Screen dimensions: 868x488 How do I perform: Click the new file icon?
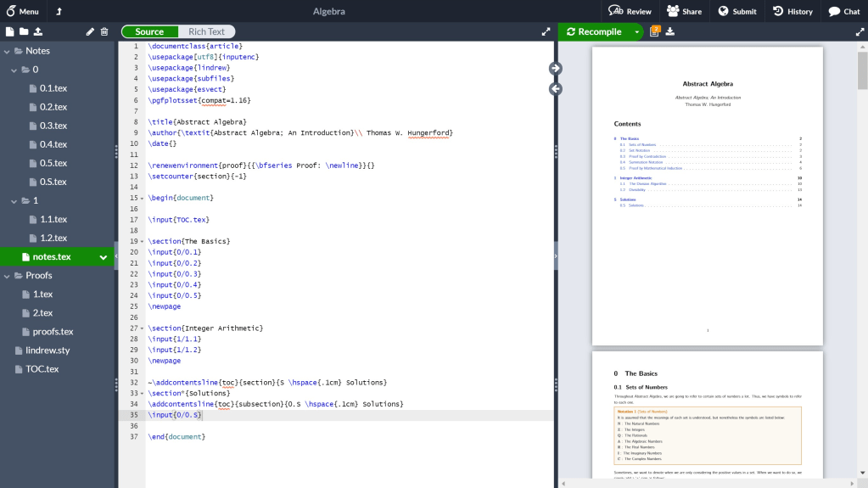point(10,32)
